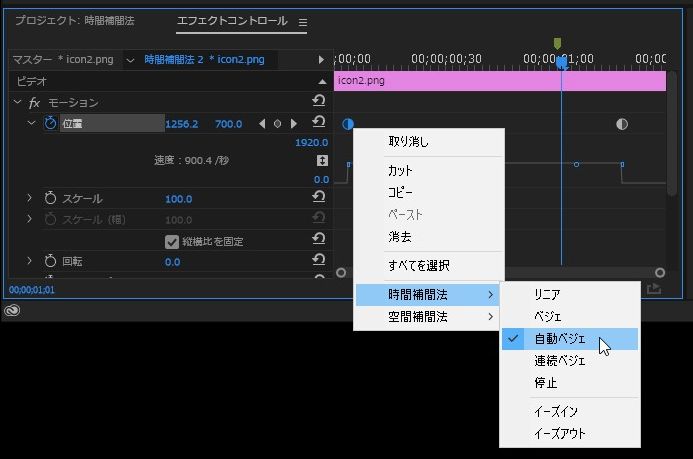Toggle the Position (位置) stopwatch animation icon
Viewport: 693px width, 459px height.
tap(50, 123)
